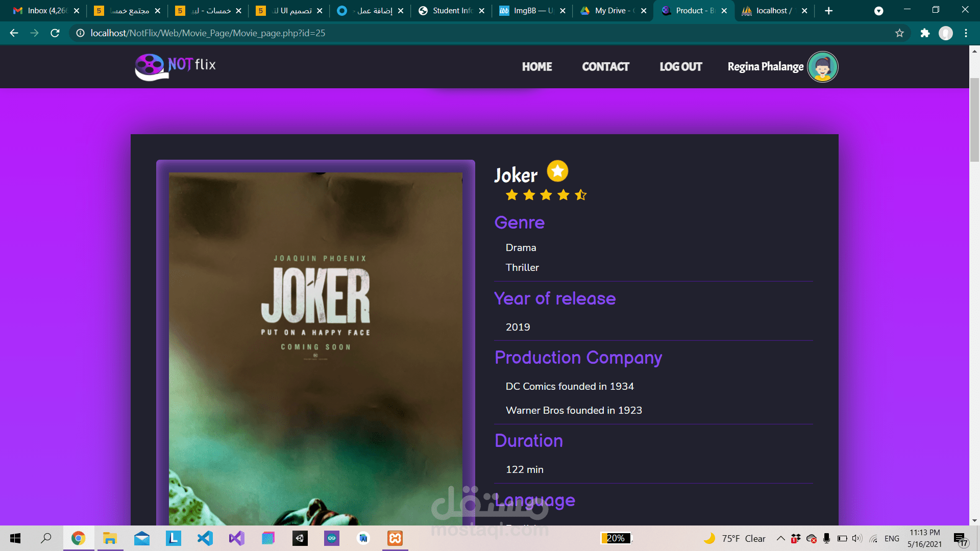Click LOG OUT in the header
980x551 pixels.
(680, 67)
